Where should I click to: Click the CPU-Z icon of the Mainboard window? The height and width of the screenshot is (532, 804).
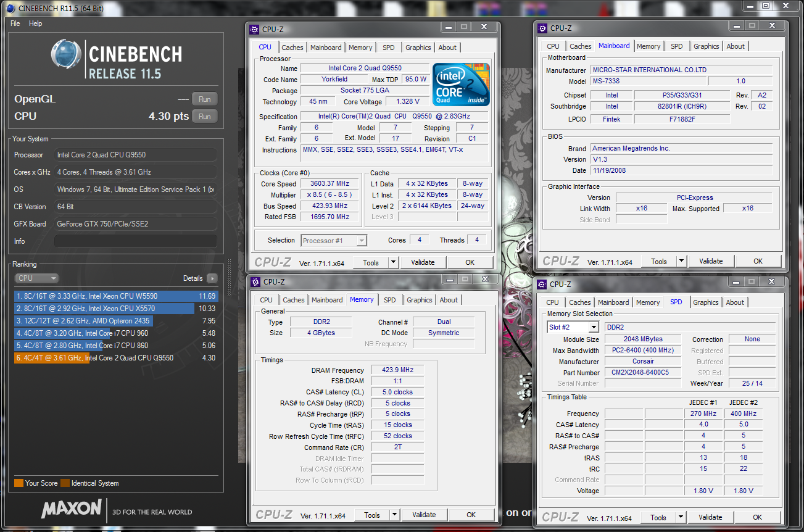click(542, 28)
